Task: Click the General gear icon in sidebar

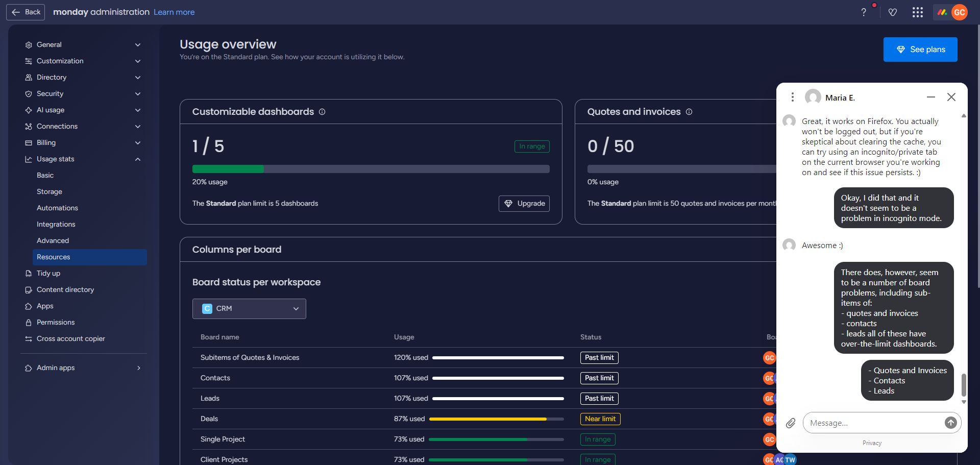Action: pos(29,45)
